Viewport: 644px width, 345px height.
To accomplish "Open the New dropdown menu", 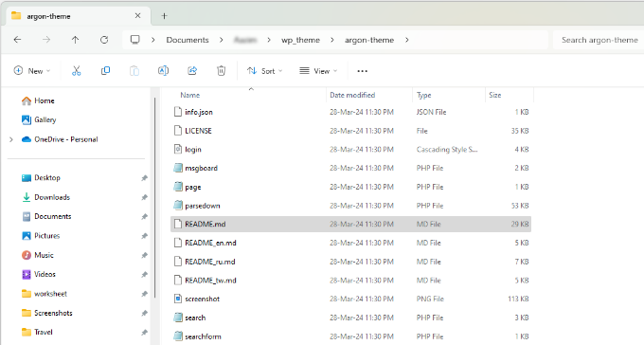I will pyautogui.click(x=32, y=71).
